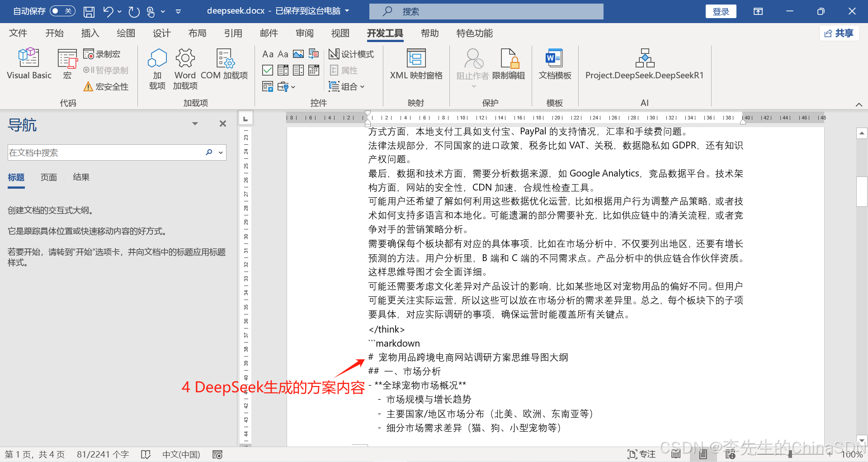Viewport: 868px width, 462px height.
Task: Insert building block gallery control
Action: (314, 54)
